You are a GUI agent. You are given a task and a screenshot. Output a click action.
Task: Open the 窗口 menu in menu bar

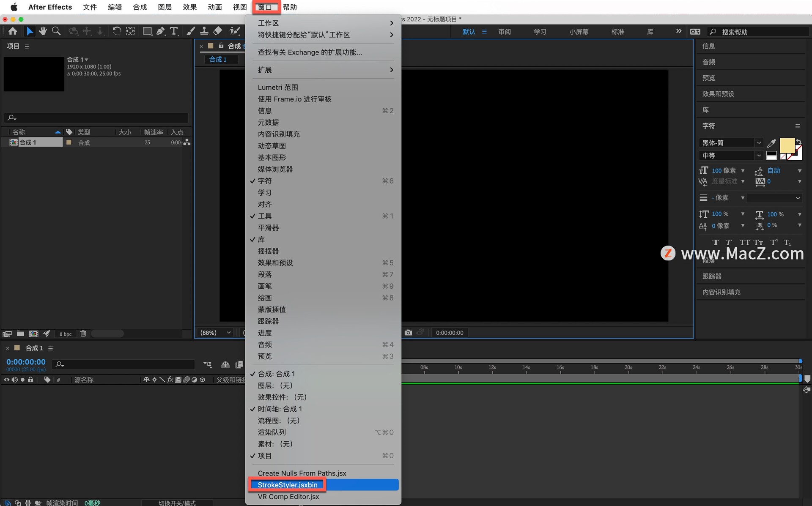point(265,7)
